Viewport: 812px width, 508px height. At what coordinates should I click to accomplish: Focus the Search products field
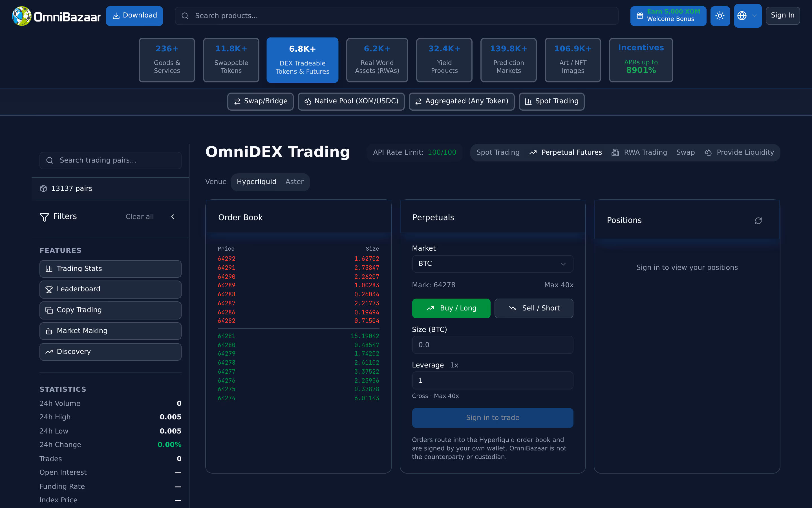[396, 16]
